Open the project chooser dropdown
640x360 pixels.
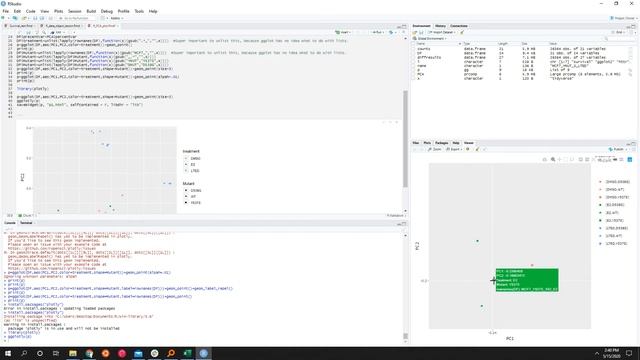pos(623,18)
